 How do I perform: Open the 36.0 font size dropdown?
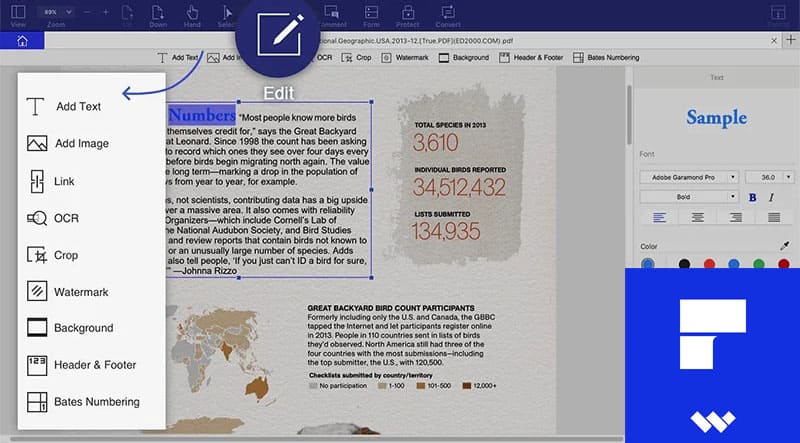coord(769,177)
